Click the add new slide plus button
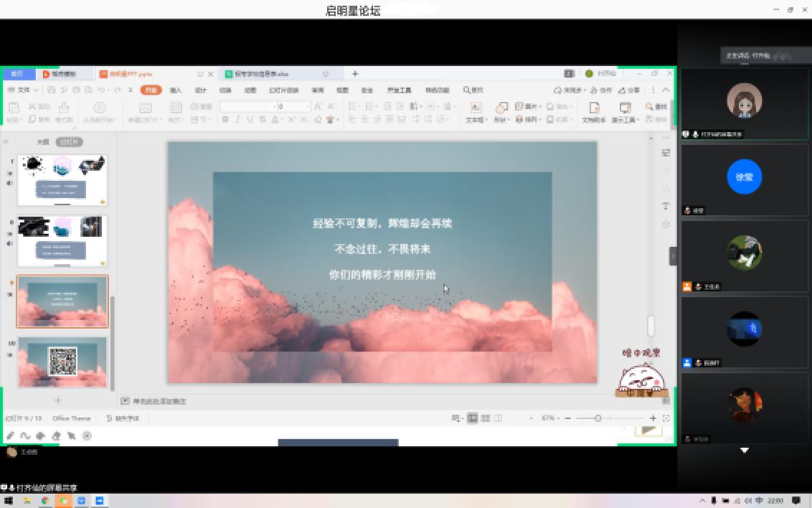This screenshot has height=508, width=812. tap(58, 400)
